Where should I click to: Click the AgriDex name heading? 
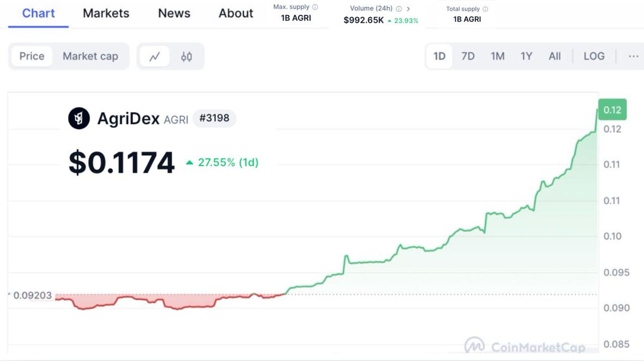128,118
